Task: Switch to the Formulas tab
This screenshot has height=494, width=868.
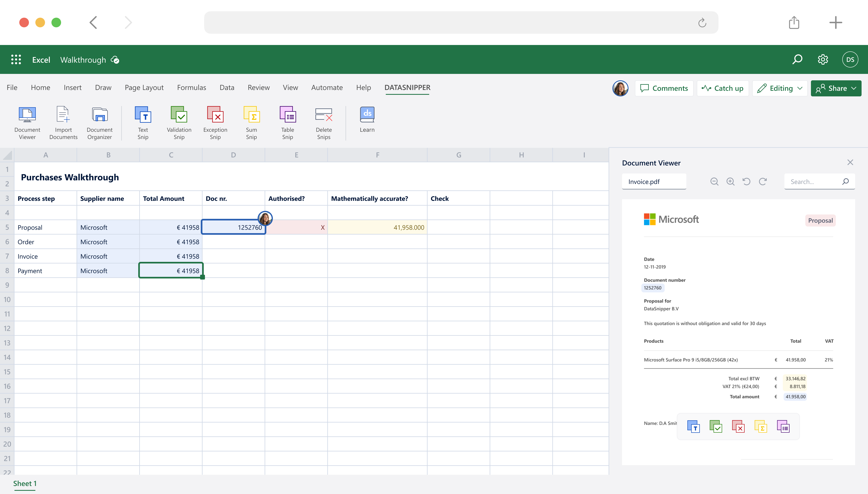Action: point(191,88)
